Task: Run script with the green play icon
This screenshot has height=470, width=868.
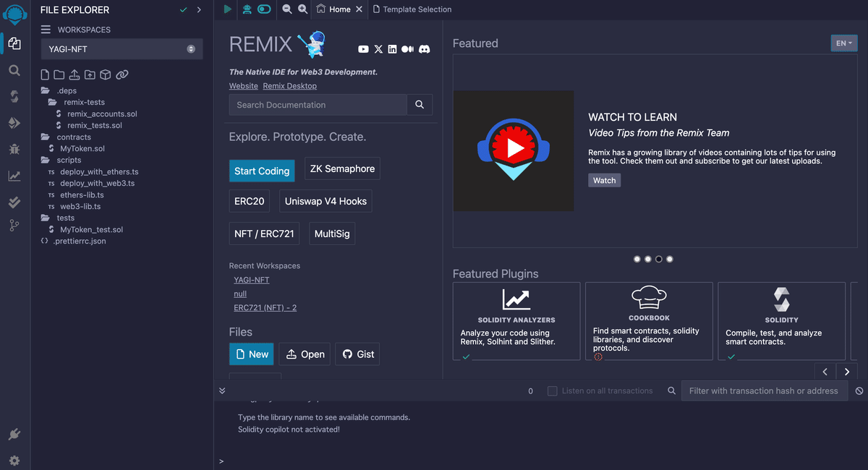Action: pyautogui.click(x=228, y=9)
